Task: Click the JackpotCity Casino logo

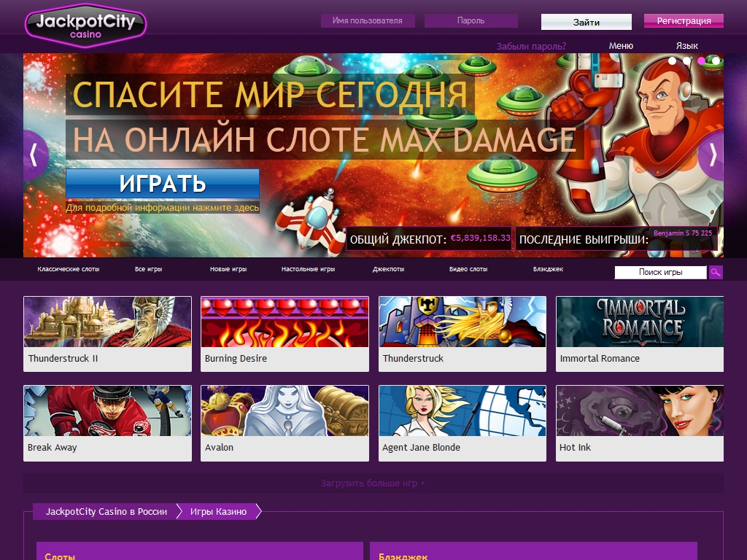Action: 85,26
